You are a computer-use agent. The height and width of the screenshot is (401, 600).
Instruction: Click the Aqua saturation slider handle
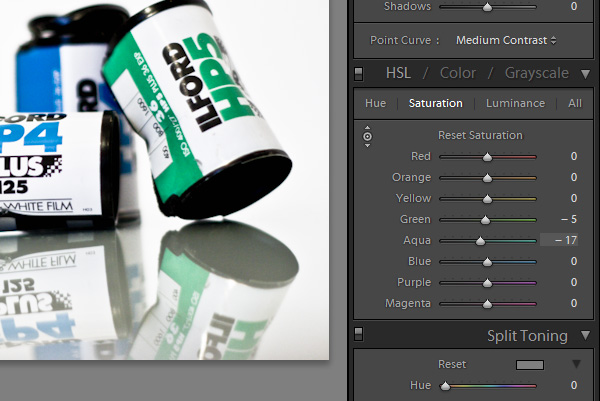tap(480, 241)
